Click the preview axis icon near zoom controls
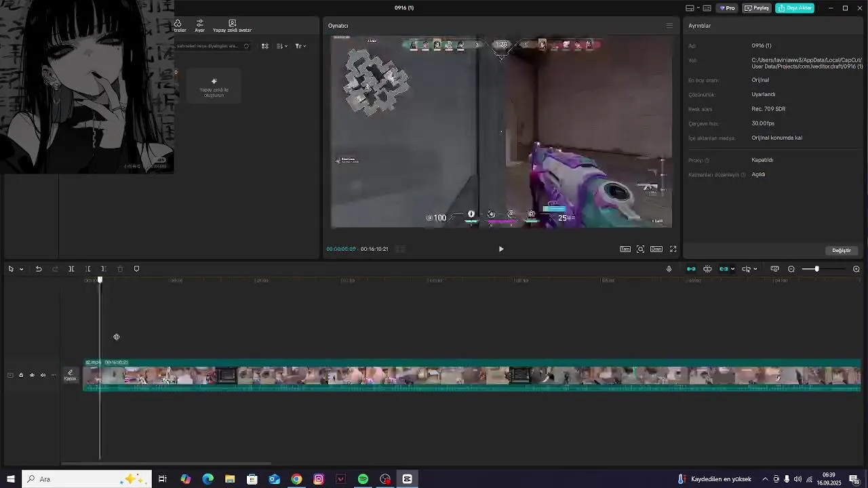Image resolution: width=868 pixels, height=488 pixels. coord(774,269)
